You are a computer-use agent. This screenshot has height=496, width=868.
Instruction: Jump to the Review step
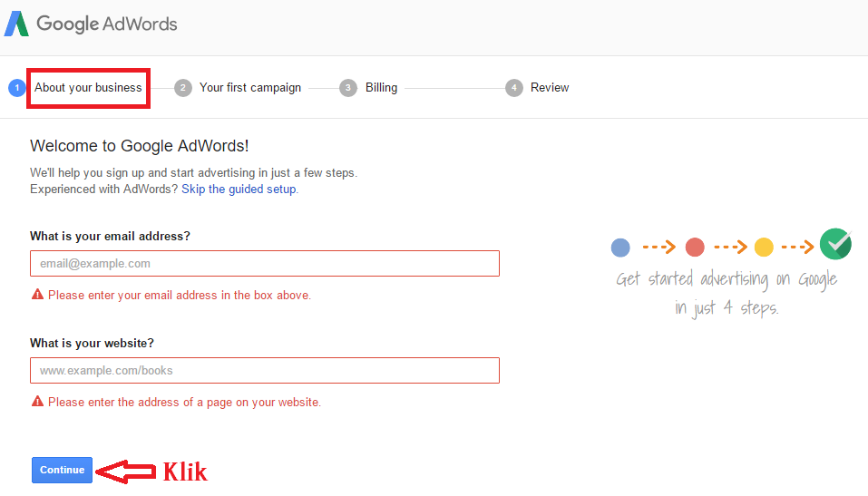[x=550, y=88]
